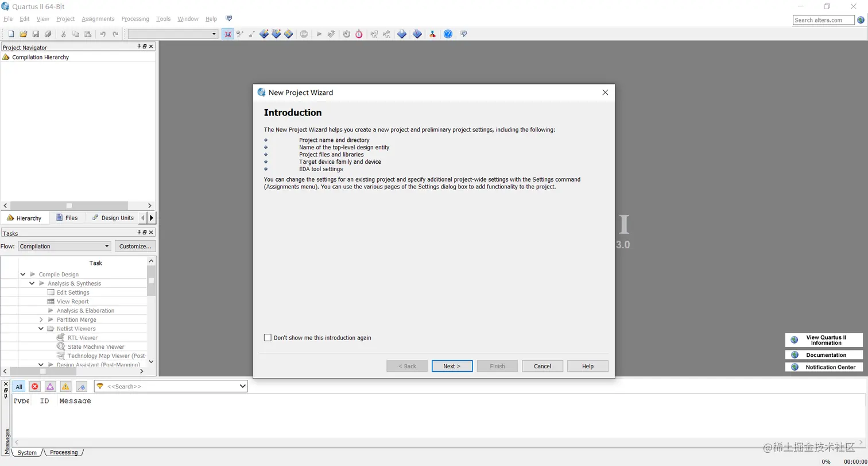Open the Processing menu
The image size is (868, 466).
(135, 19)
